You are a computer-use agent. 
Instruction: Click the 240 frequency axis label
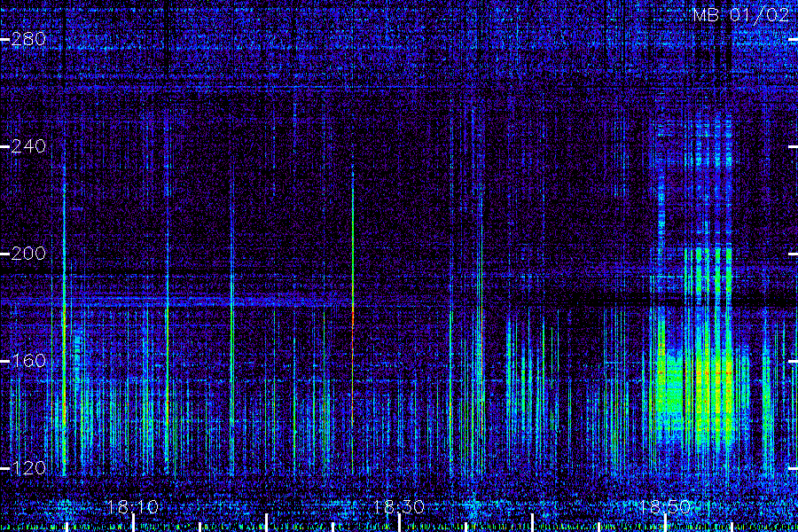pos(28,146)
